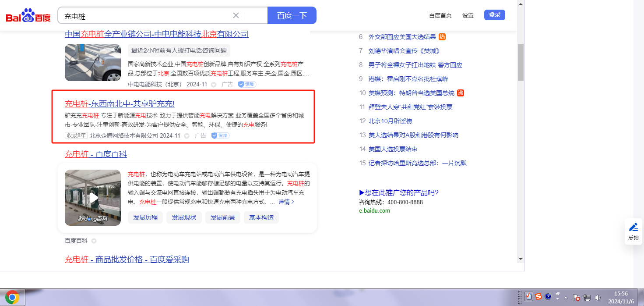The image size is (644, 306).
Task: Open hot topic 美媒预测：特朗普当选美国总统
Action: (x=412, y=93)
